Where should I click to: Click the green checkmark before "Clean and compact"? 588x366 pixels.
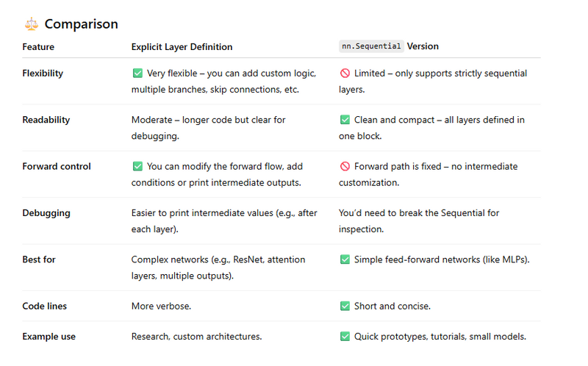[345, 120]
